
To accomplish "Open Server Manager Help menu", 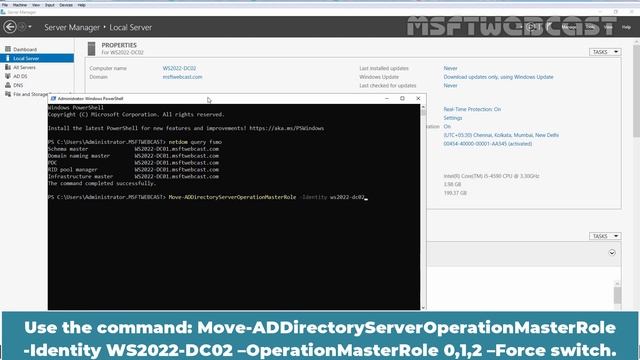I will [627, 27].
